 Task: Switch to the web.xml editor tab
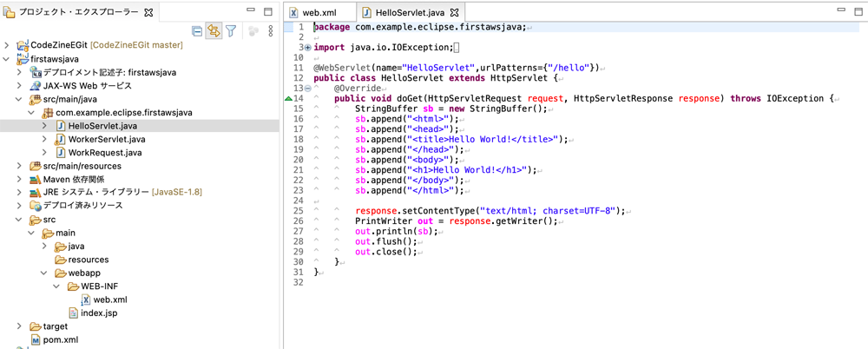pyautogui.click(x=319, y=11)
